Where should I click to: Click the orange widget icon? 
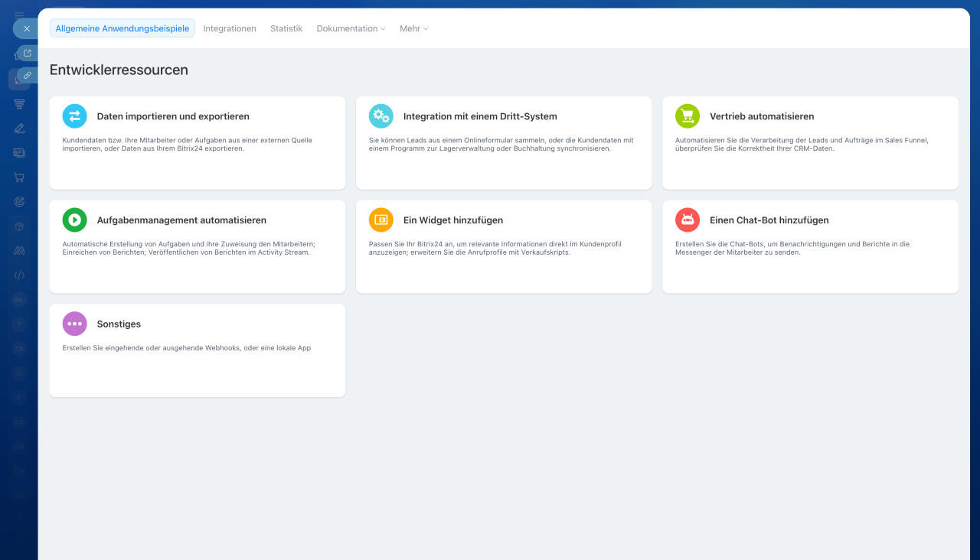[x=381, y=220]
